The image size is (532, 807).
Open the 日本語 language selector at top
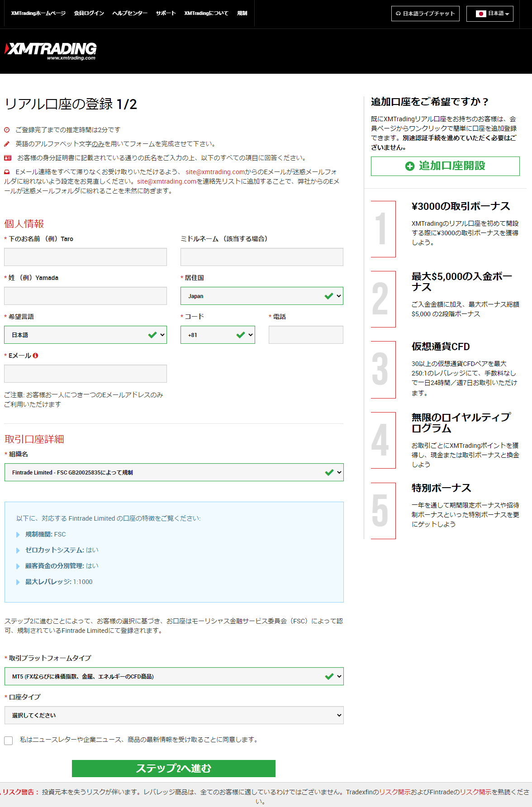490,14
